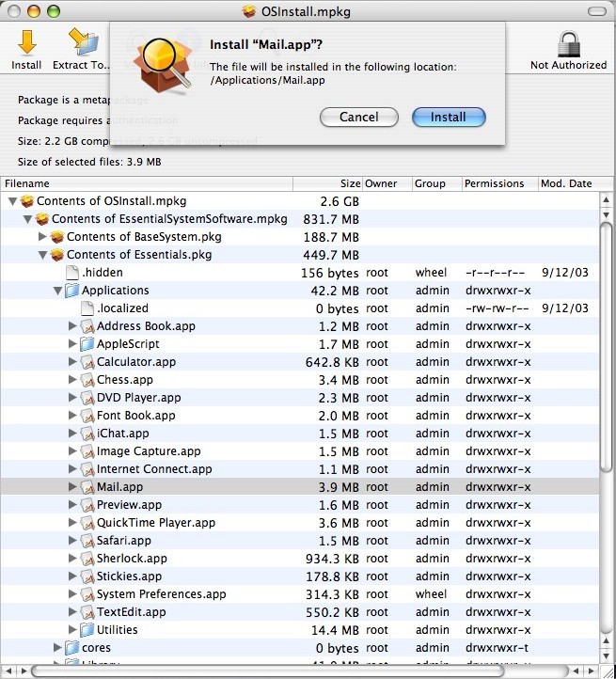Click the Applications folder icon
The height and width of the screenshot is (679, 616).
71,291
